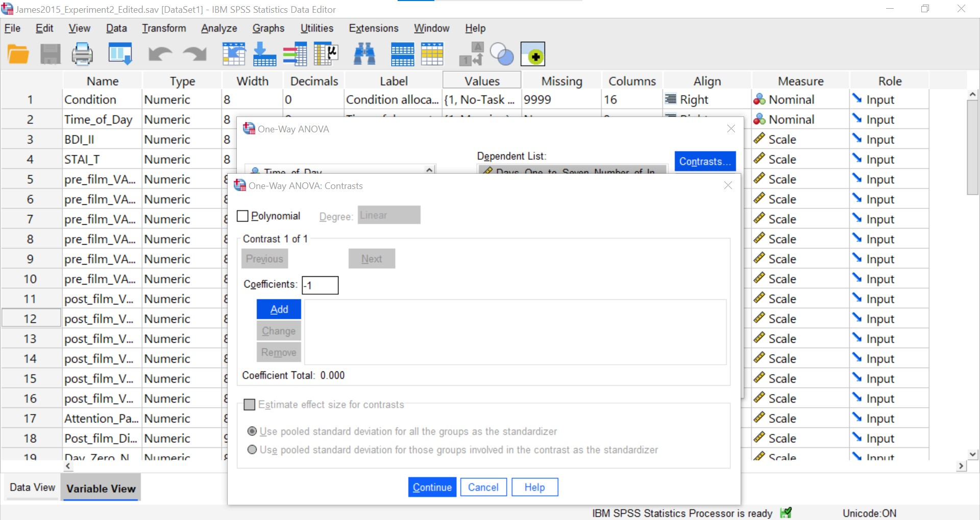Open the Extensions menu
This screenshot has width=980, height=520.
coord(374,28)
